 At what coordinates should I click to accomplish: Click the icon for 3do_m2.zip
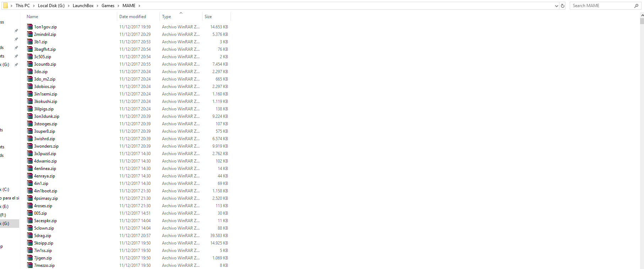tap(30, 79)
